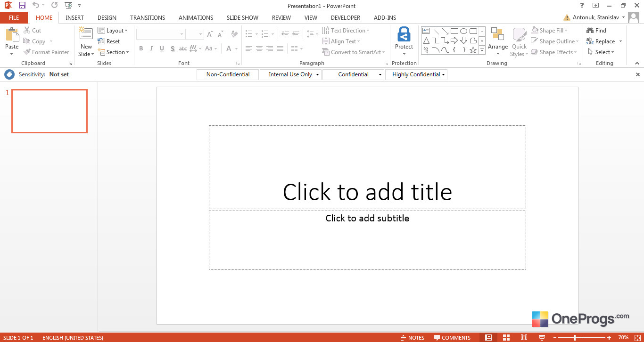
Task: Switch to the ANIMATIONS tab
Action: point(196,18)
